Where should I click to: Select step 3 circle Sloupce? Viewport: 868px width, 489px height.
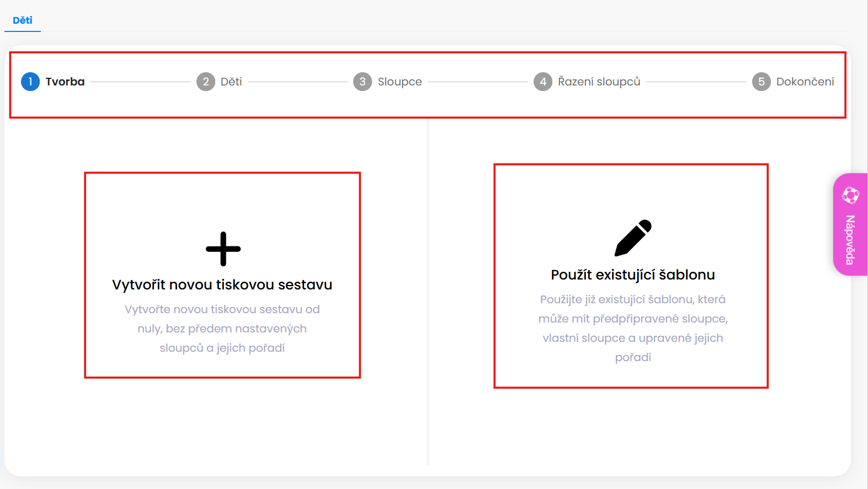363,82
